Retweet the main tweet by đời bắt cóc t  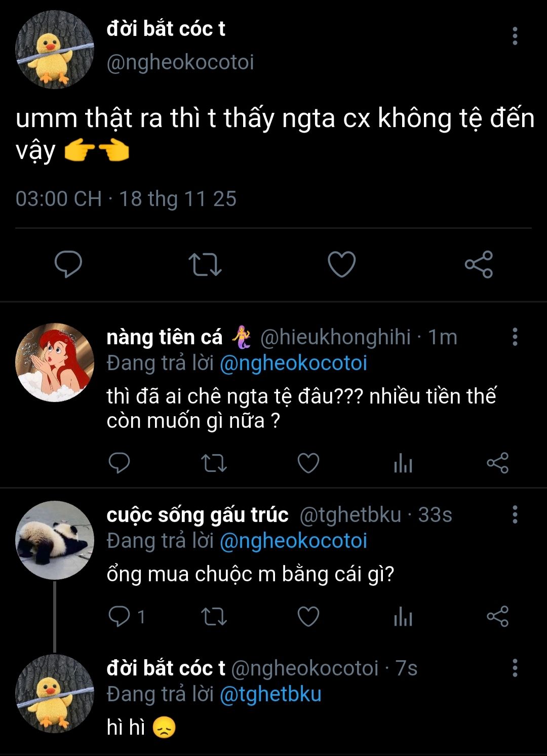click(x=205, y=264)
